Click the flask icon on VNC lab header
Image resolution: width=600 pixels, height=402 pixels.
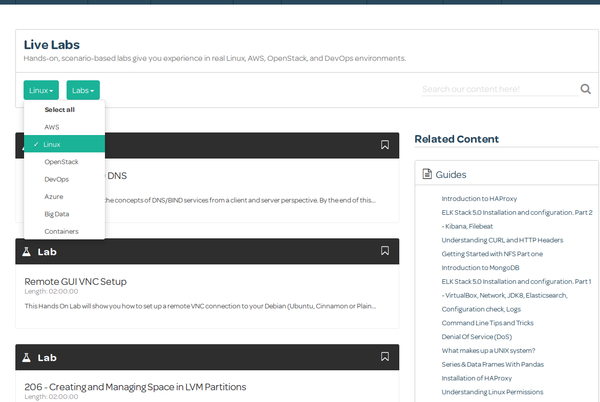[x=27, y=251]
